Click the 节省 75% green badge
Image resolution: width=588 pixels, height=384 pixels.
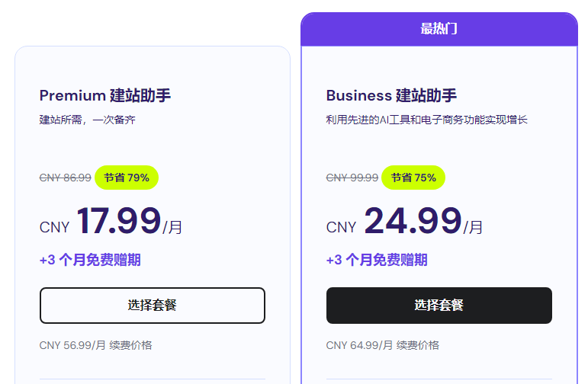413,178
